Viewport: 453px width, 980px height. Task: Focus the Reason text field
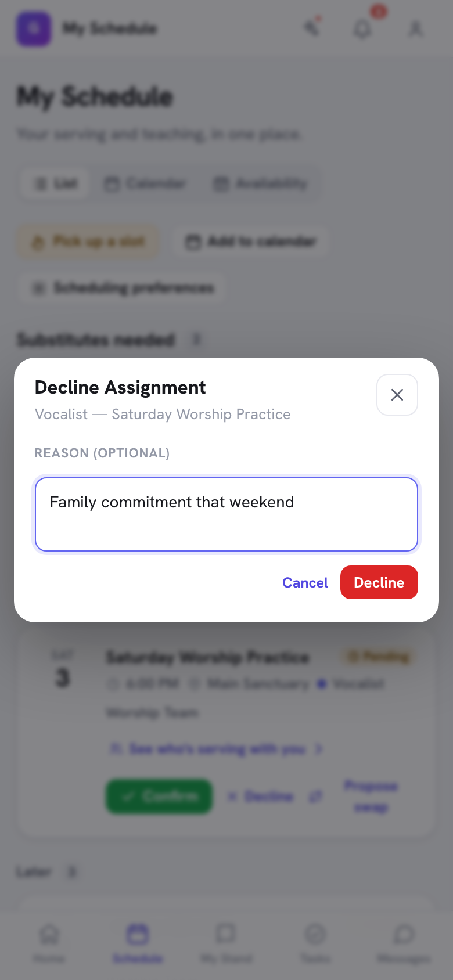227,514
